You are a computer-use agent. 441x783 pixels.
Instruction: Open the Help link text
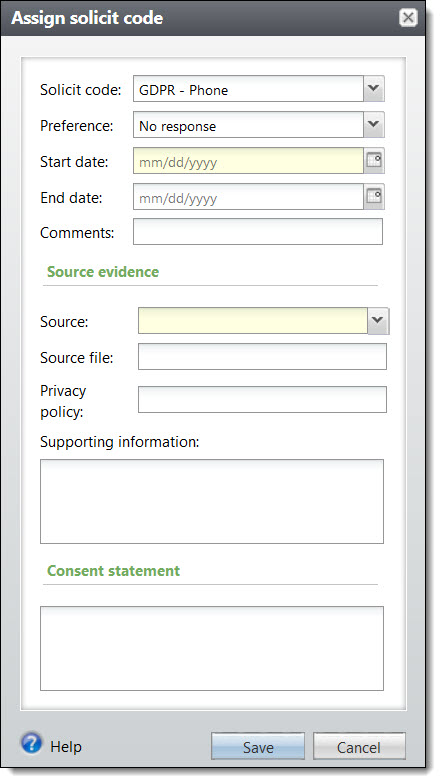click(66, 747)
